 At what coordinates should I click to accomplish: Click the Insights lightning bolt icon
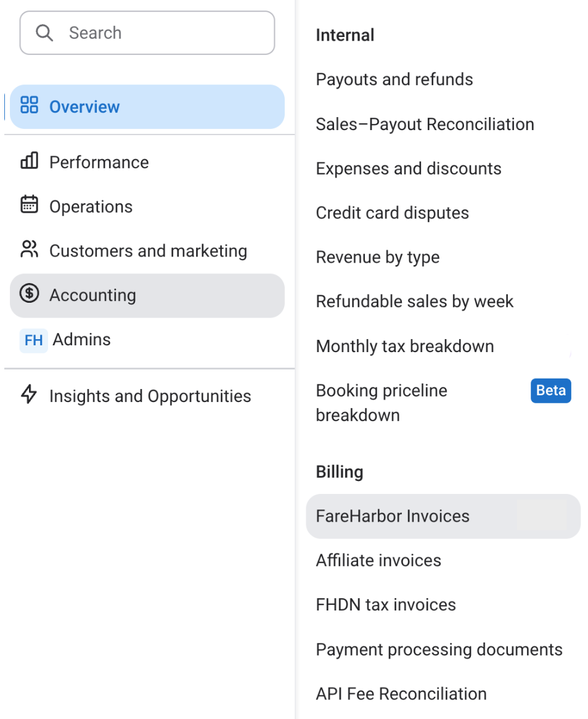coord(30,394)
